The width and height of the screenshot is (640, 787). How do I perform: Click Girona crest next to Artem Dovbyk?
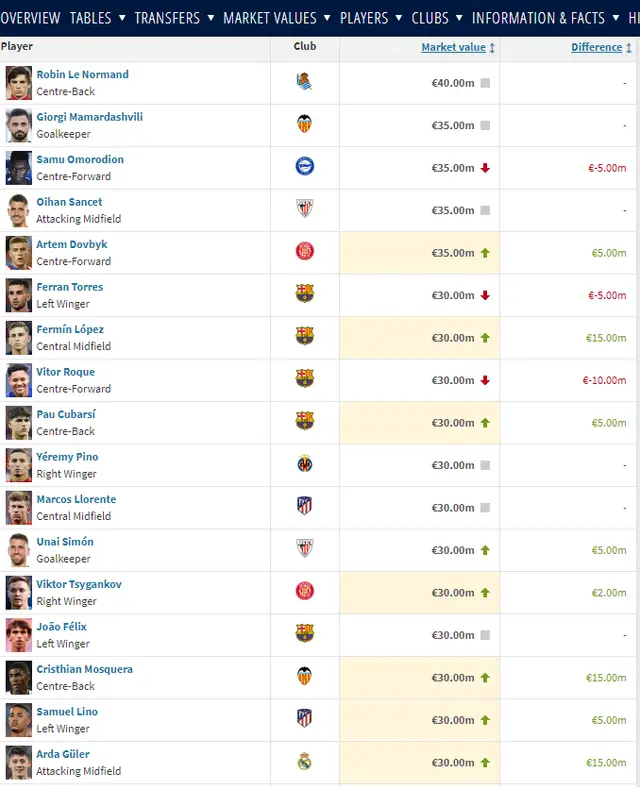tap(304, 251)
